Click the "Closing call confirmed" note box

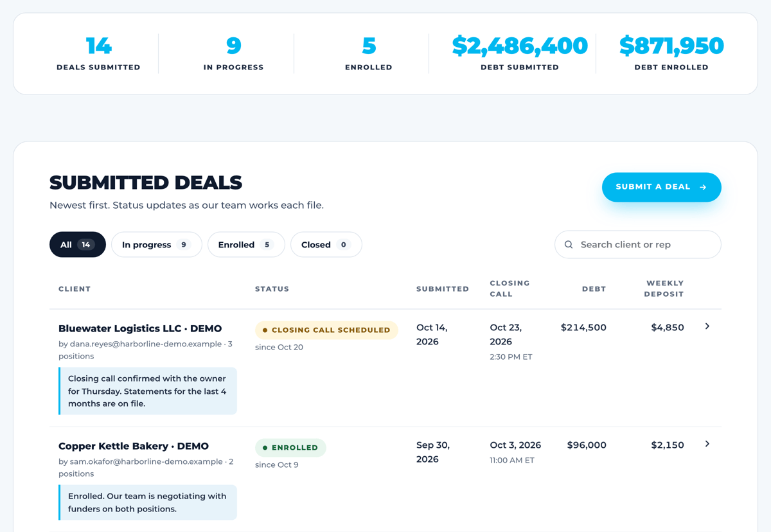pos(148,391)
